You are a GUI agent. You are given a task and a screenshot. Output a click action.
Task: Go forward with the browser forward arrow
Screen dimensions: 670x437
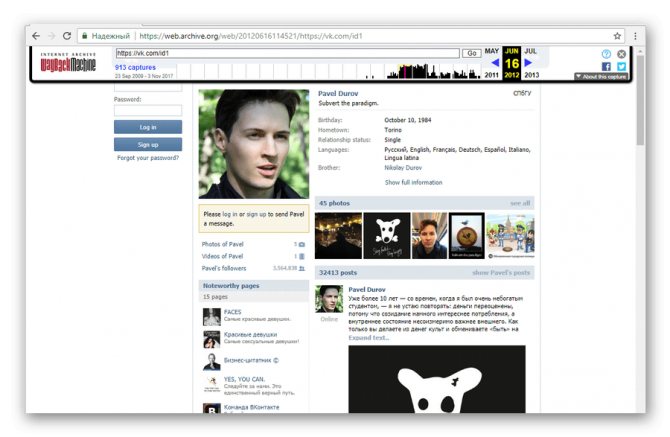[51, 36]
